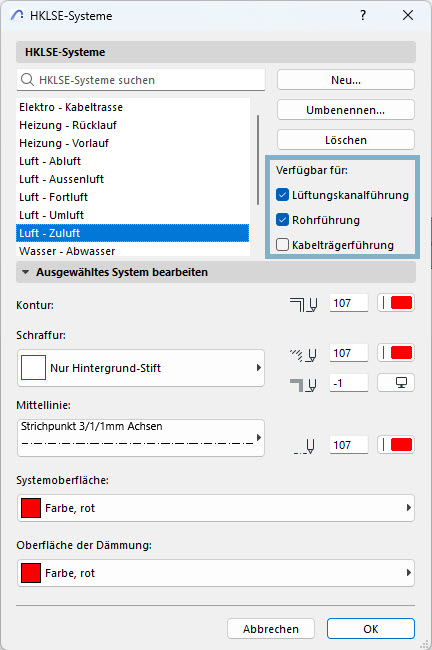Click the Nur Hintergrund-Stift fill preview
The height and width of the screenshot is (650, 432).
point(33,367)
